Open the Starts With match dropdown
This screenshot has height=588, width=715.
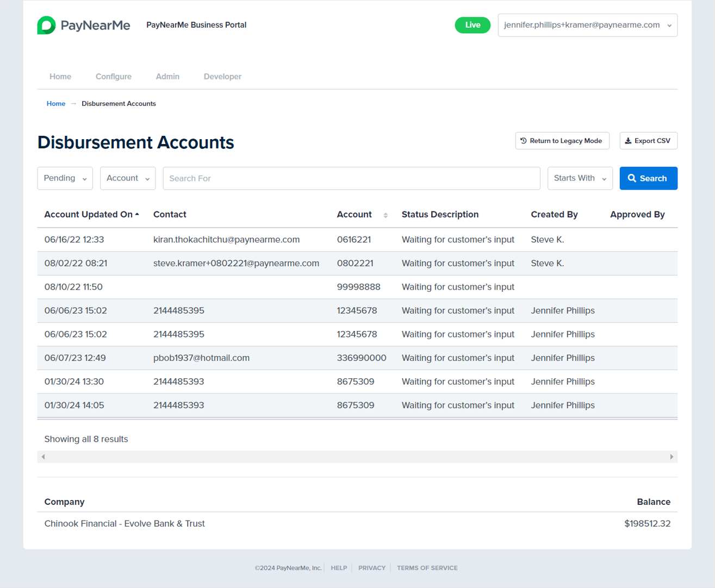pos(580,178)
